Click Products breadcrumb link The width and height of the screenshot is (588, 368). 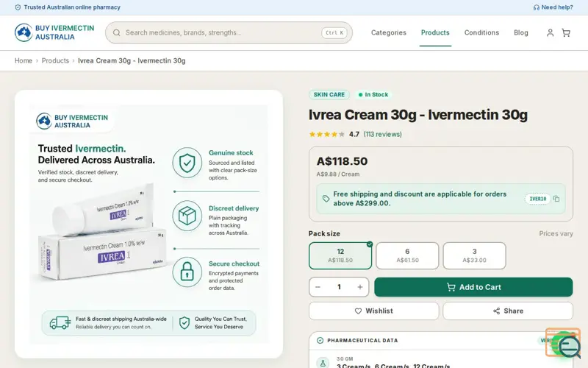55,60
